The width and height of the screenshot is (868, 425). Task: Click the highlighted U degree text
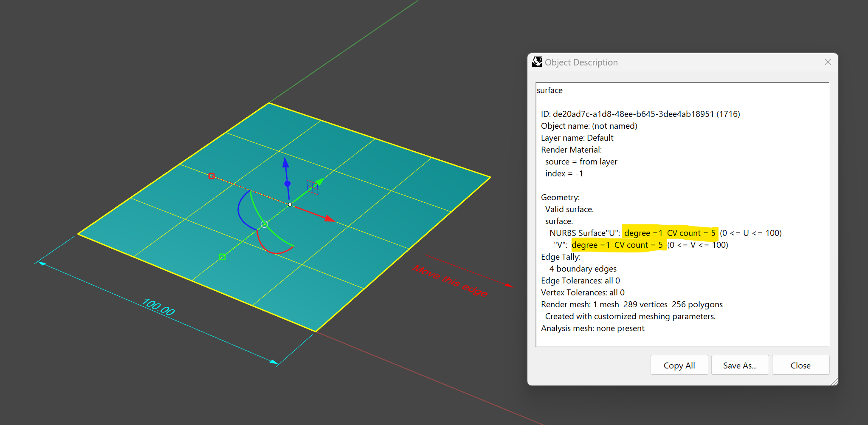(643, 233)
